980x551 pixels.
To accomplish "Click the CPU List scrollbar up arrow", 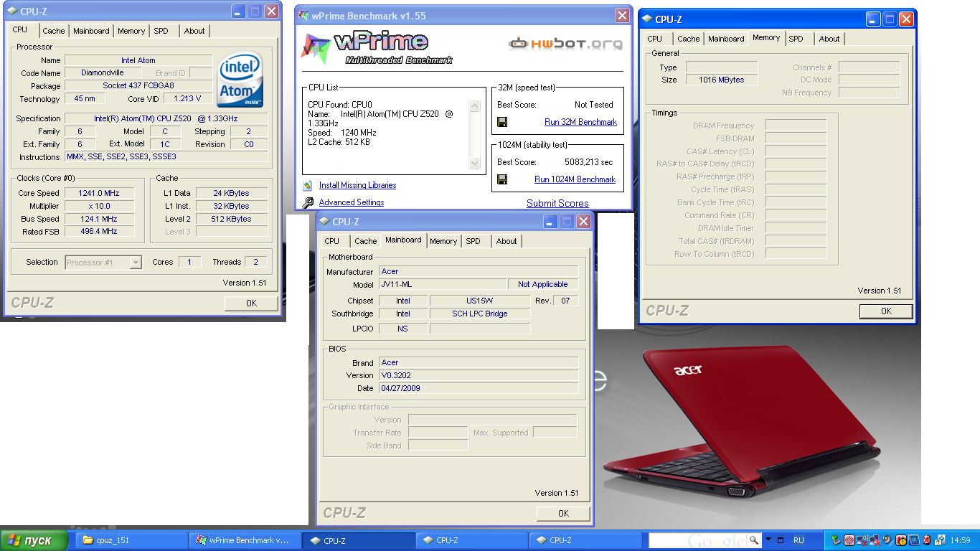I will click(x=474, y=105).
